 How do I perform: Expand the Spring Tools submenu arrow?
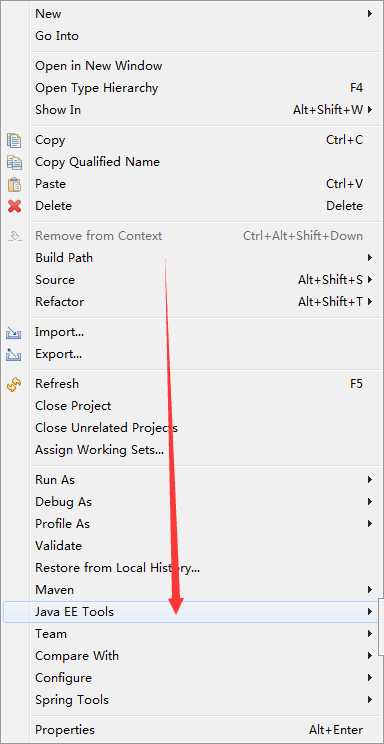pyautogui.click(x=370, y=699)
